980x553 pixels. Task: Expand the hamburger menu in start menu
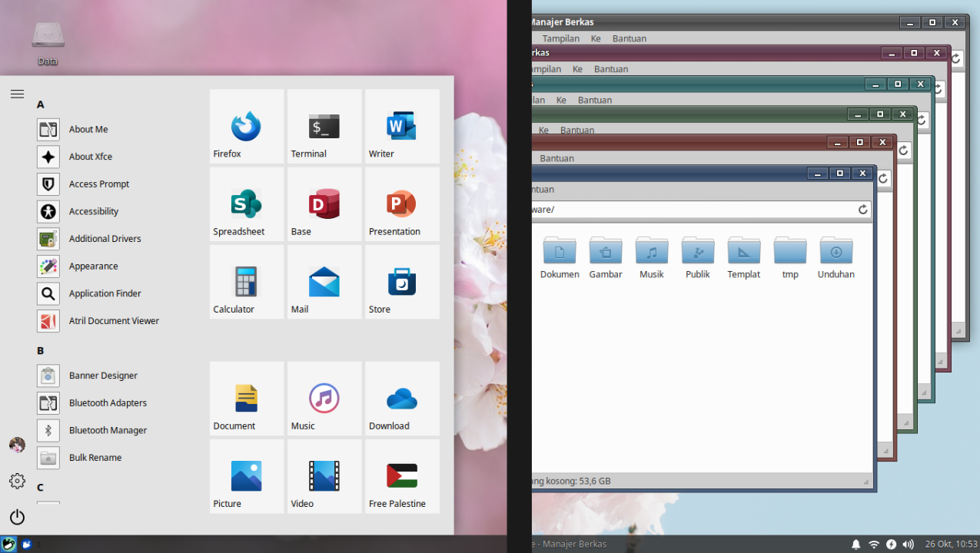pos(17,94)
